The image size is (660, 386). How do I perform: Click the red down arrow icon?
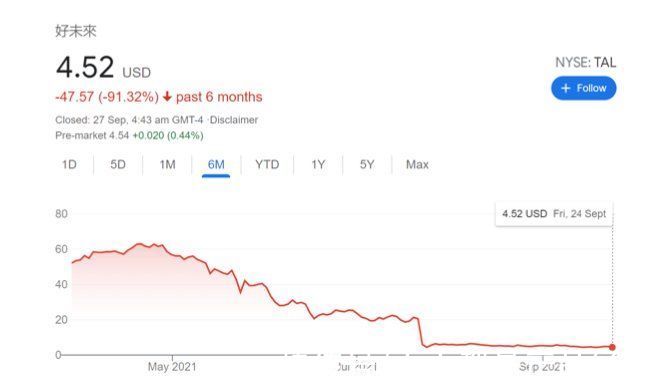click(x=167, y=97)
